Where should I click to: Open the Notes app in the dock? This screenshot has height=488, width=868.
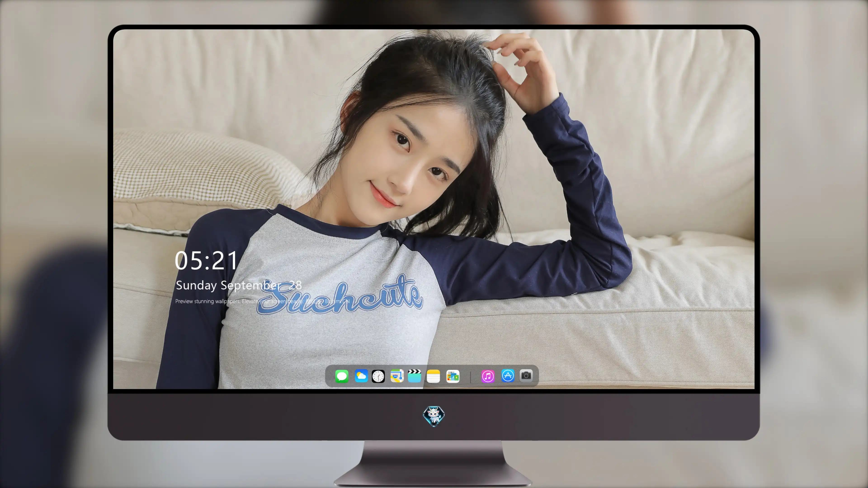pos(433,376)
